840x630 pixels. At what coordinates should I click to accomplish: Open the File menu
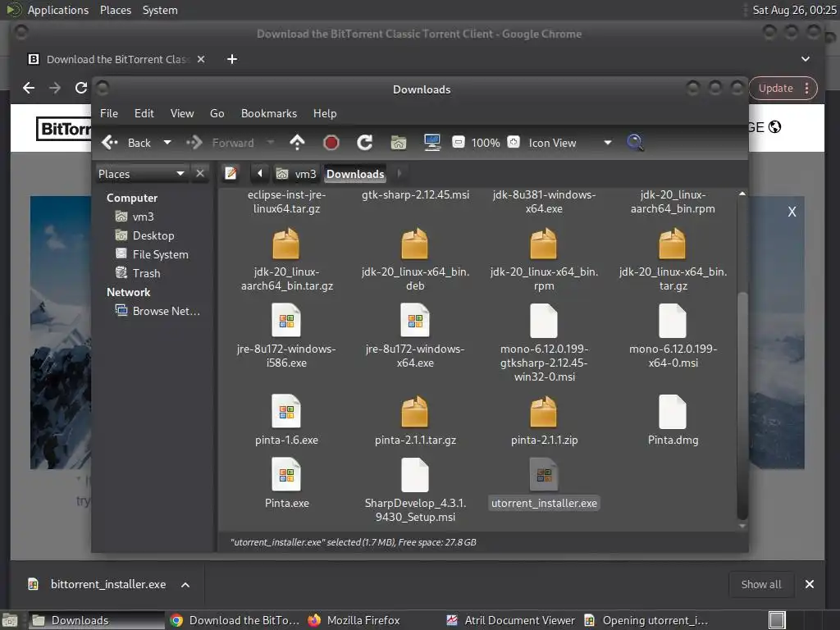109,113
